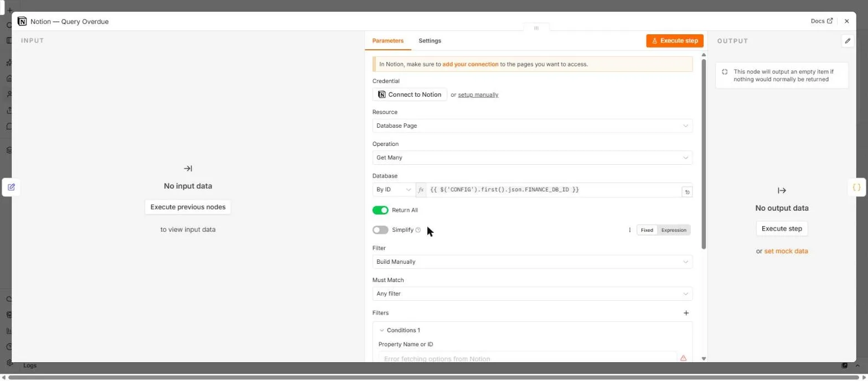Click the panel drag handle at the top center

[536, 28]
